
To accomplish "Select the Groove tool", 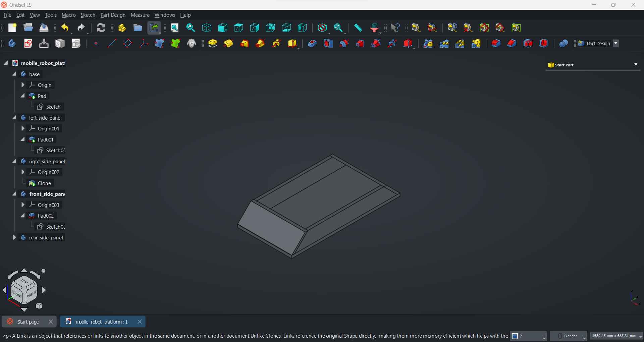I will [x=344, y=44].
